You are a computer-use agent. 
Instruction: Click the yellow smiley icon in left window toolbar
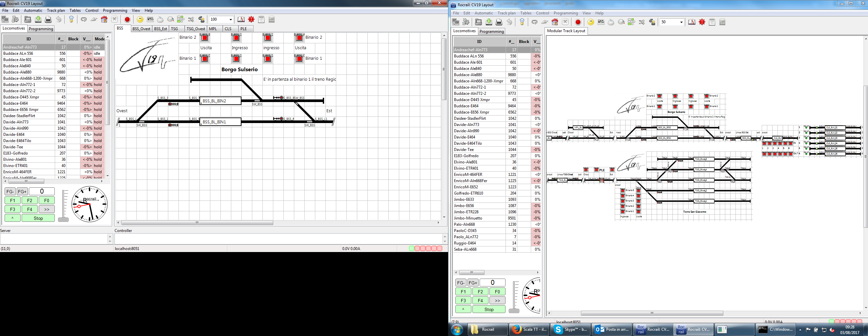point(140,20)
